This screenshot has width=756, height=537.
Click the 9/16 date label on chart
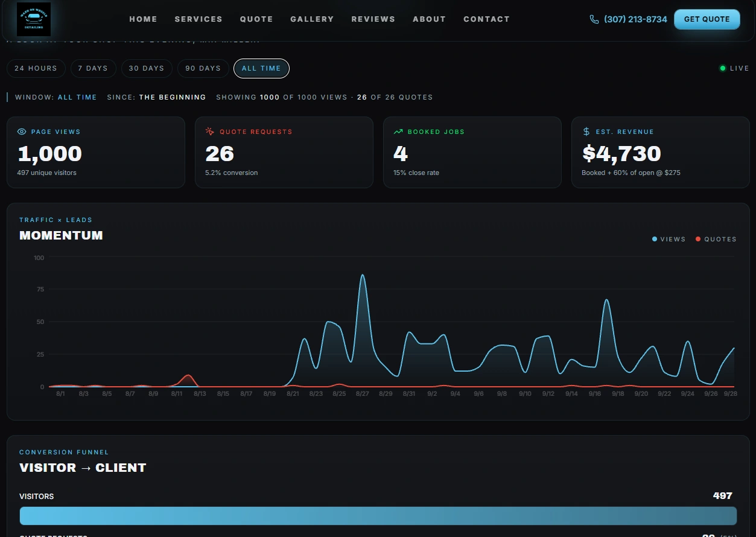click(595, 393)
